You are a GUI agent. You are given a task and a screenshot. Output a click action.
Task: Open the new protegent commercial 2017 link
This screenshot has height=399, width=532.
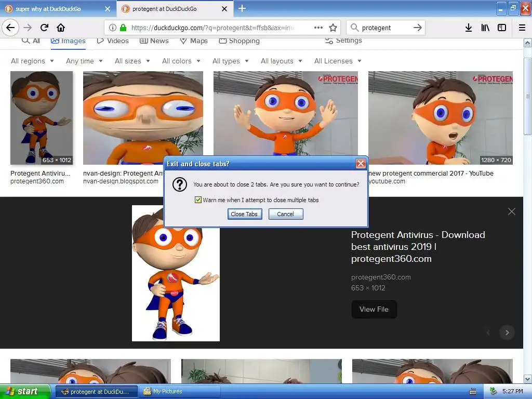point(431,174)
